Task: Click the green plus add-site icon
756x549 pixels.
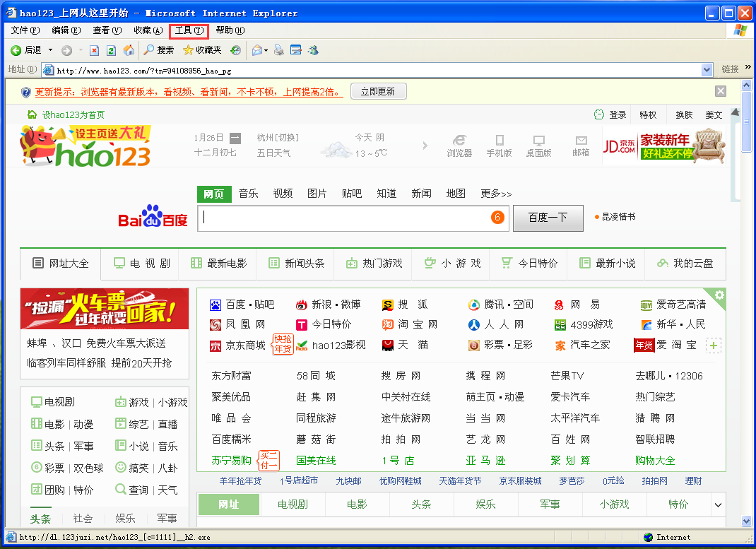Action: click(x=713, y=345)
